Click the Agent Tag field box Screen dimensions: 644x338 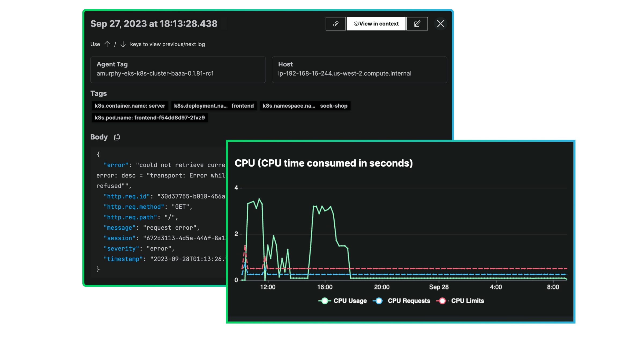pyautogui.click(x=178, y=69)
